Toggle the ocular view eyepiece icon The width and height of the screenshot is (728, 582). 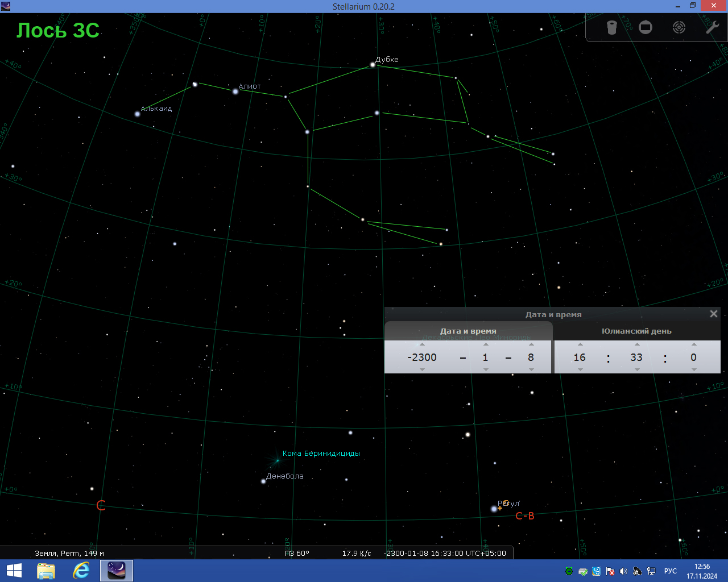(612, 27)
